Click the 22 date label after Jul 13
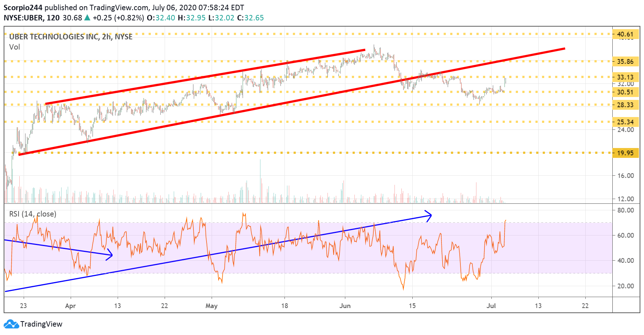644x335 pixels. tap(585, 306)
